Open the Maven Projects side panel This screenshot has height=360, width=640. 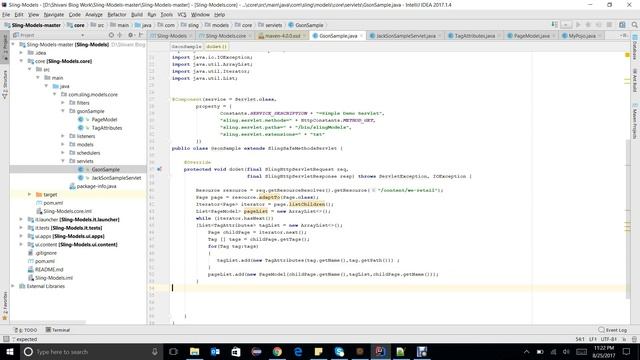[635, 121]
